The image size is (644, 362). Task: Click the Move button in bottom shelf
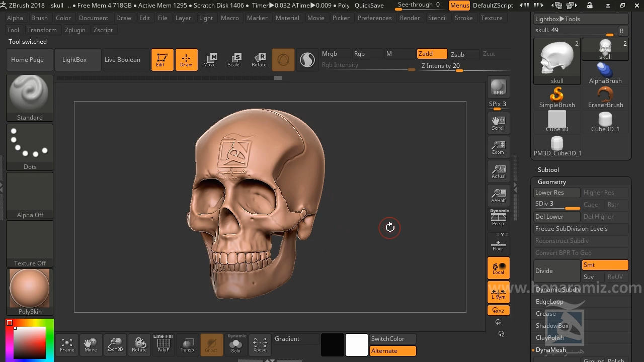point(91,344)
